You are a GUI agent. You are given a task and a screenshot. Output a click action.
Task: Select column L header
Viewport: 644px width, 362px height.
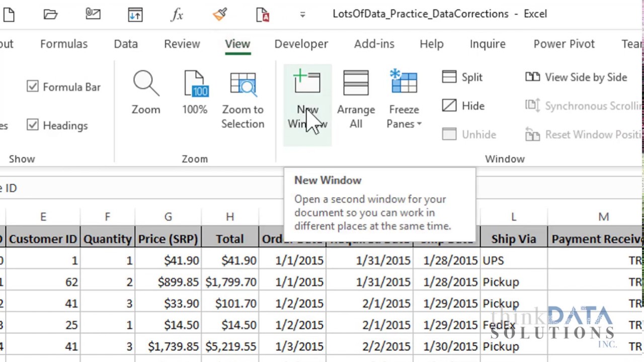pyautogui.click(x=514, y=217)
